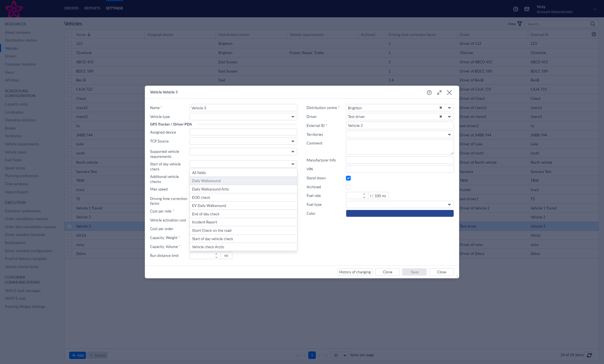Click the company logo
This screenshot has height=364, width=604.
pyautogui.click(x=14, y=9)
